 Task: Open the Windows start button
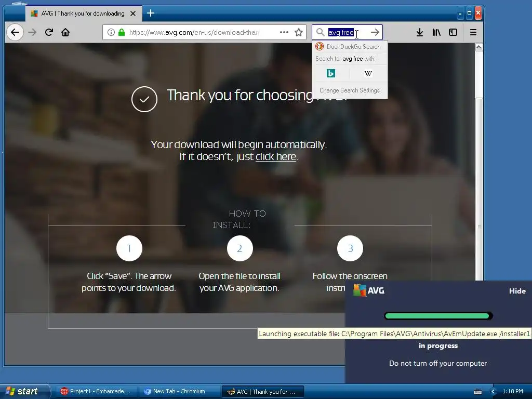tap(24, 391)
